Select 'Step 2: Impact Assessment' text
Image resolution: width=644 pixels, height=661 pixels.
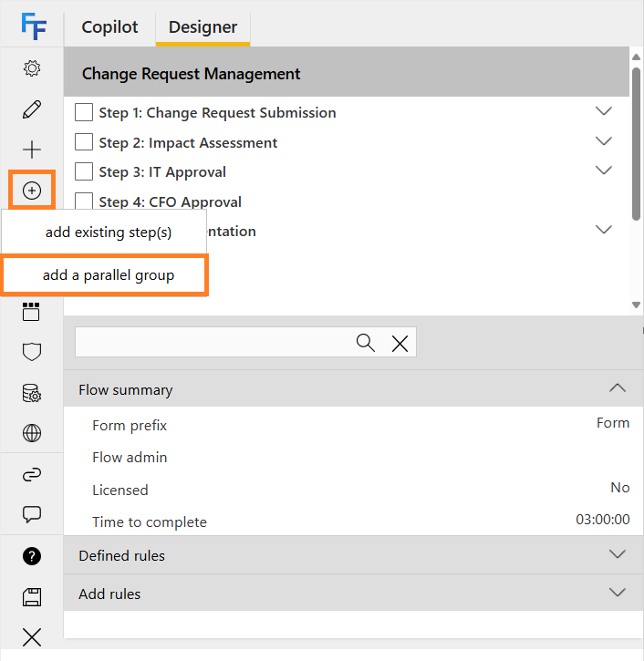[188, 143]
